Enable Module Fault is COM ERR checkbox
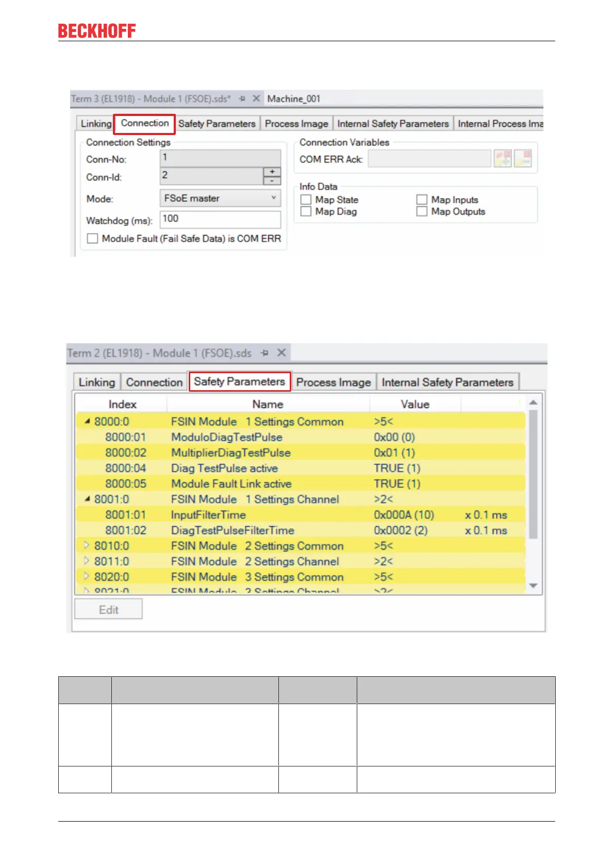This screenshot has height=868, width=614. click(x=92, y=239)
